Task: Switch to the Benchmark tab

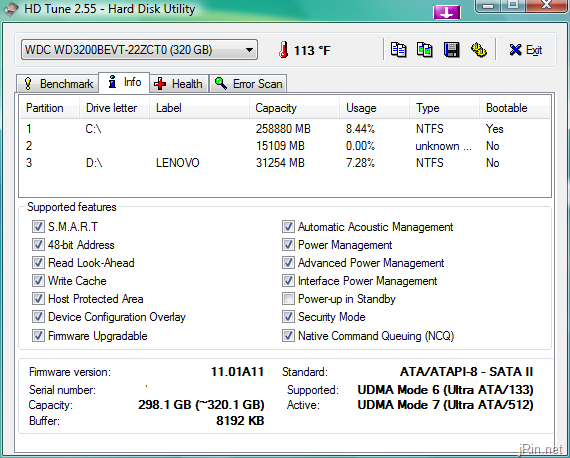Action: 58,84
